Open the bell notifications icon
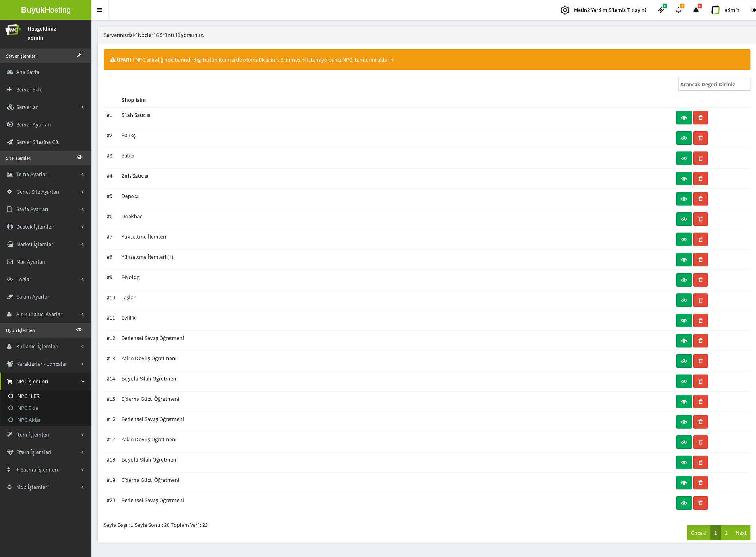756x557 pixels. pyautogui.click(x=679, y=10)
